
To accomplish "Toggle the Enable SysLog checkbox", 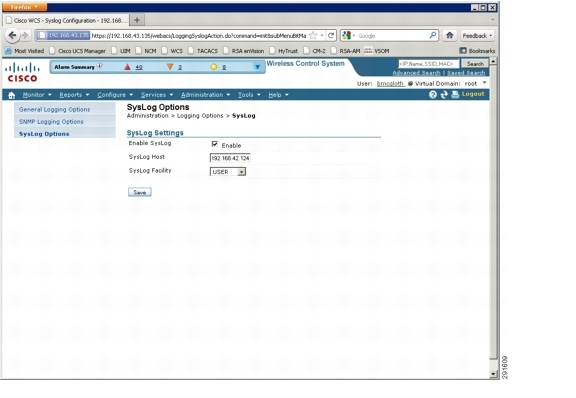I will coord(215,144).
